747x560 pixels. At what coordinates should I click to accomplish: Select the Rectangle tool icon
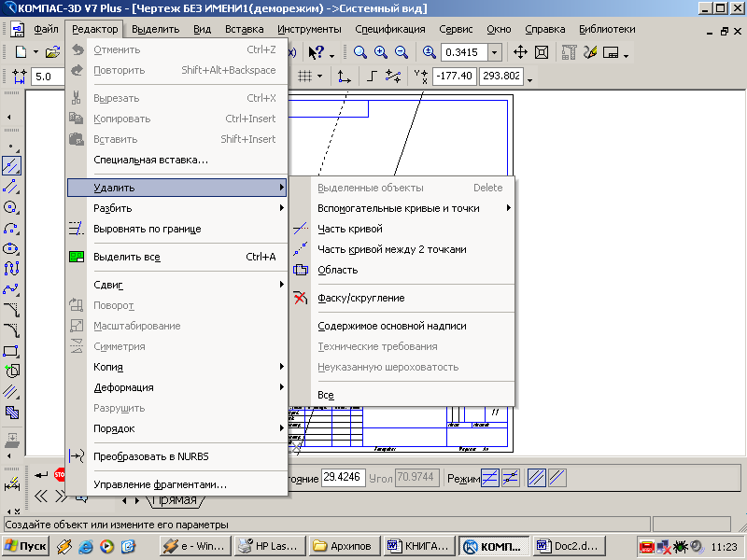[11, 351]
